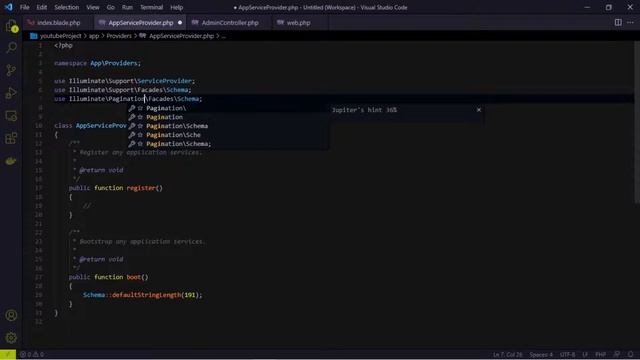Click line number 27 in the gutter
Viewport: 640px width, 360px height.
(38, 277)
